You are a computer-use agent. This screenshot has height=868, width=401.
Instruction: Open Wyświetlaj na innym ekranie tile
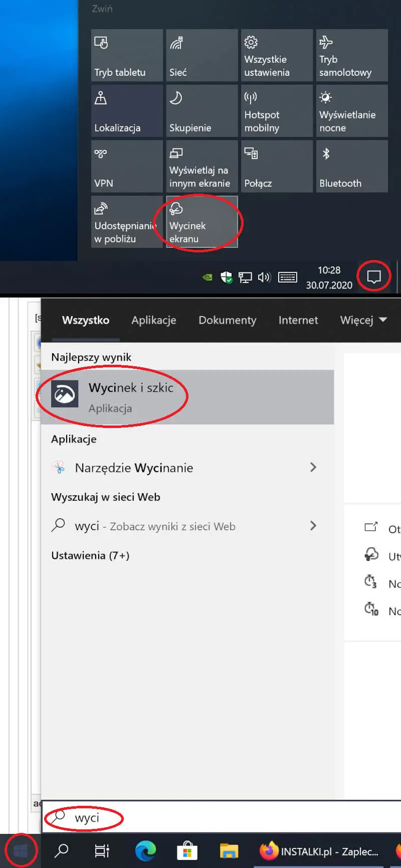202,166
